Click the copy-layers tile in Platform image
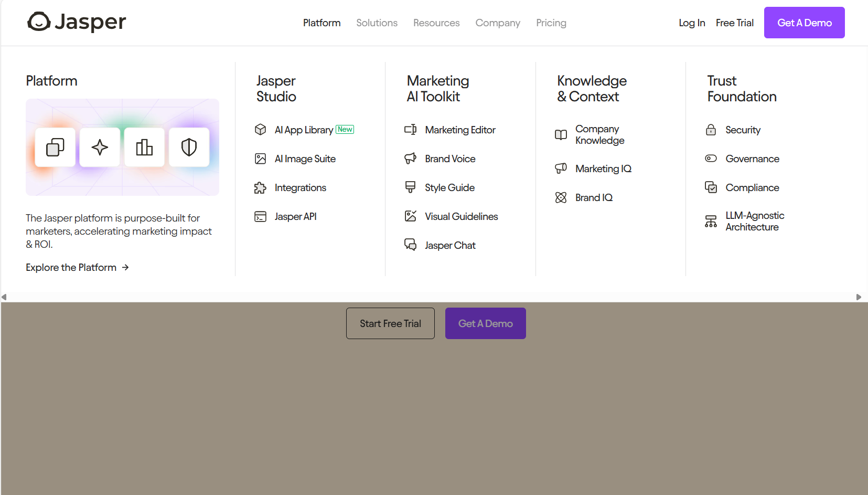 [55, 148]
